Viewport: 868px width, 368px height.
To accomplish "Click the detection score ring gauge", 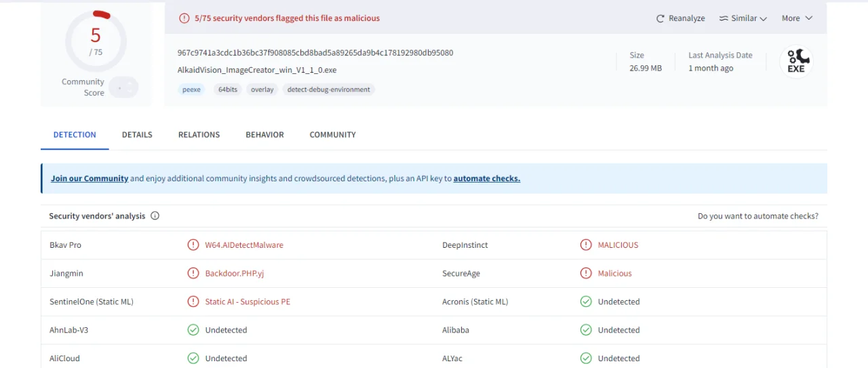I will pos(96,41).
